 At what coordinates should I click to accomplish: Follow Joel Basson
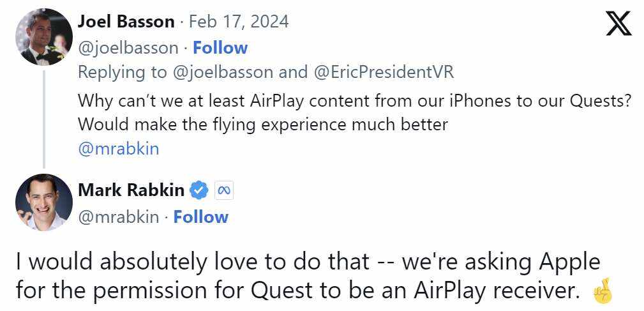pyautogui.click(x=220, y=48)
